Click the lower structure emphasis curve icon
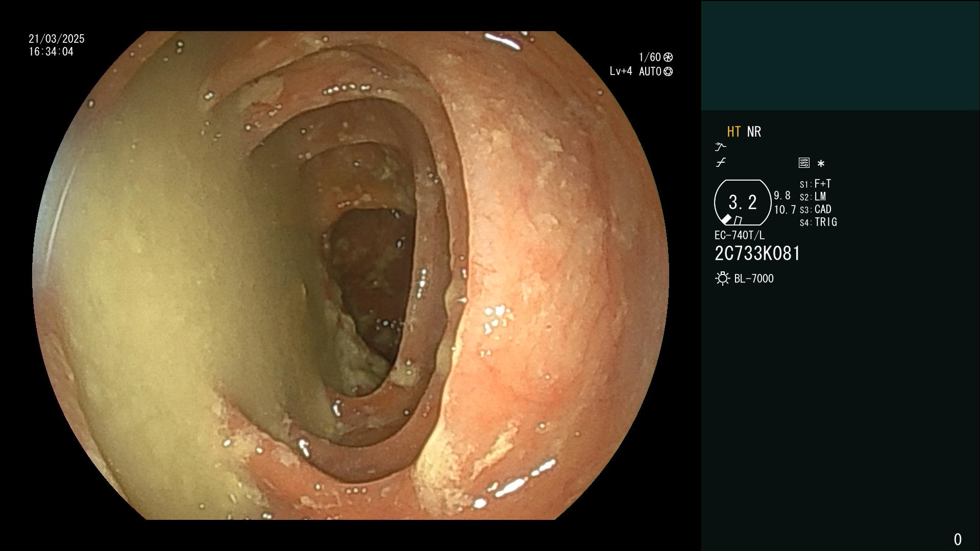The width and height of the screenshot is (980, 551). [x=721, y=163]
